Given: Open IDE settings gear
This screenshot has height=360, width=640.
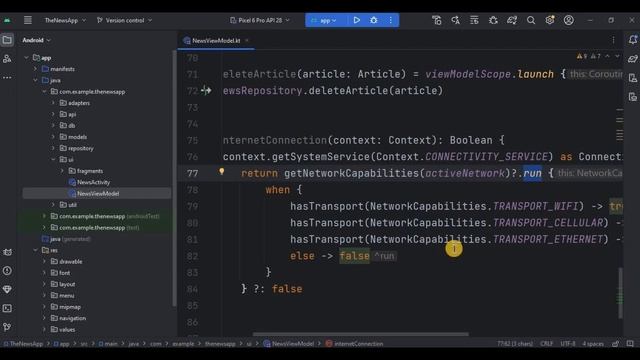Looking at the screenshot, I should click(550, 20).
